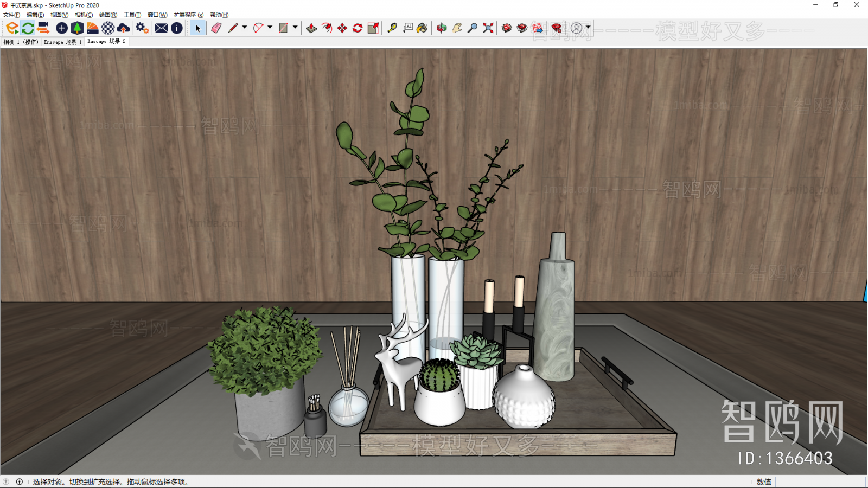Image resolution: width=868 pixels, height=488 pixels.
Task: Click the Send to LayOut icon
Action: (538, 28)
